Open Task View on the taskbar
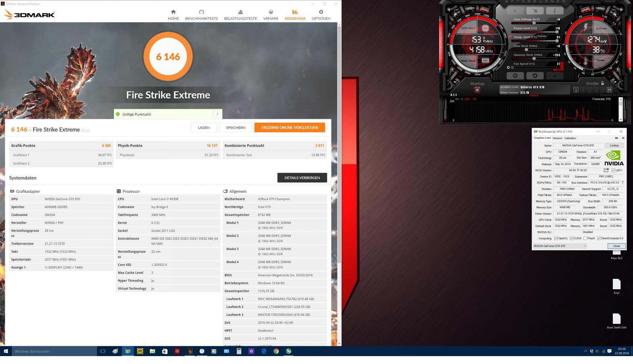633x364 pixels. pyautogui.click(x=103, y=351)
